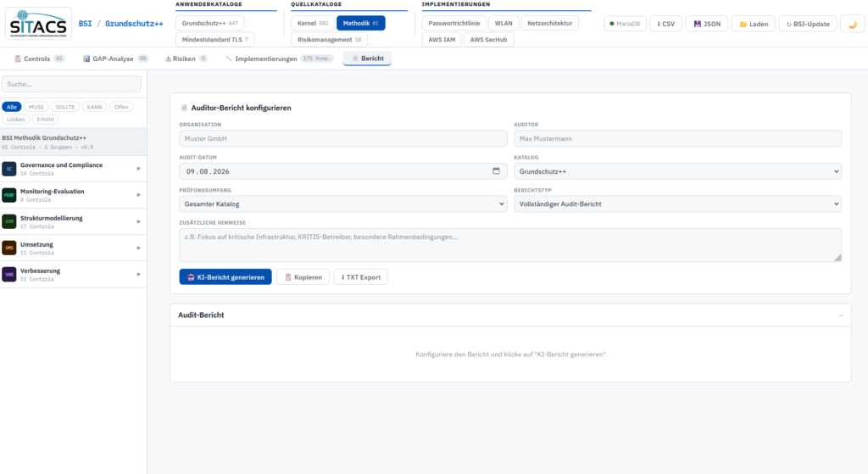Select the Methodik Quellkatalog
Image resolution: width=868 pixels, height=474 pixels.
tap(360, 23)
